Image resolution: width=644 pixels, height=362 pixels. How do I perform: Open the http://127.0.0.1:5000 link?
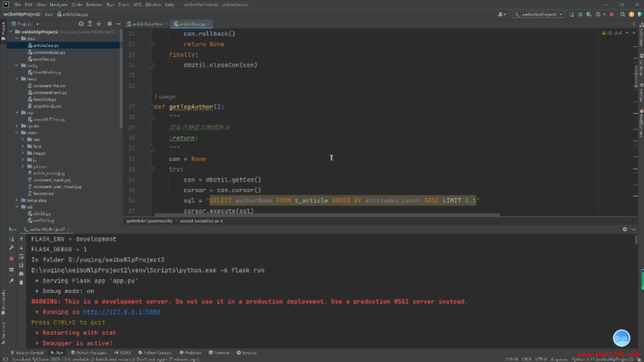121,312
